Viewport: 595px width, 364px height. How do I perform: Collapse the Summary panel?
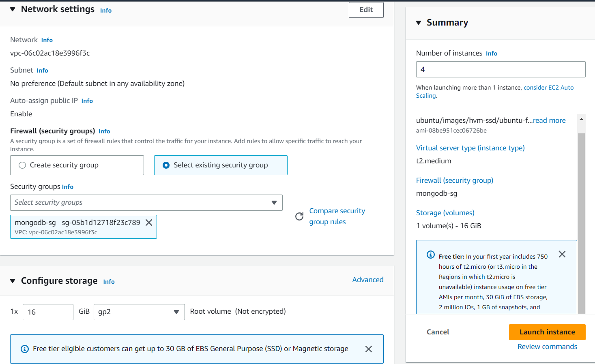click(x=419, y=23)
